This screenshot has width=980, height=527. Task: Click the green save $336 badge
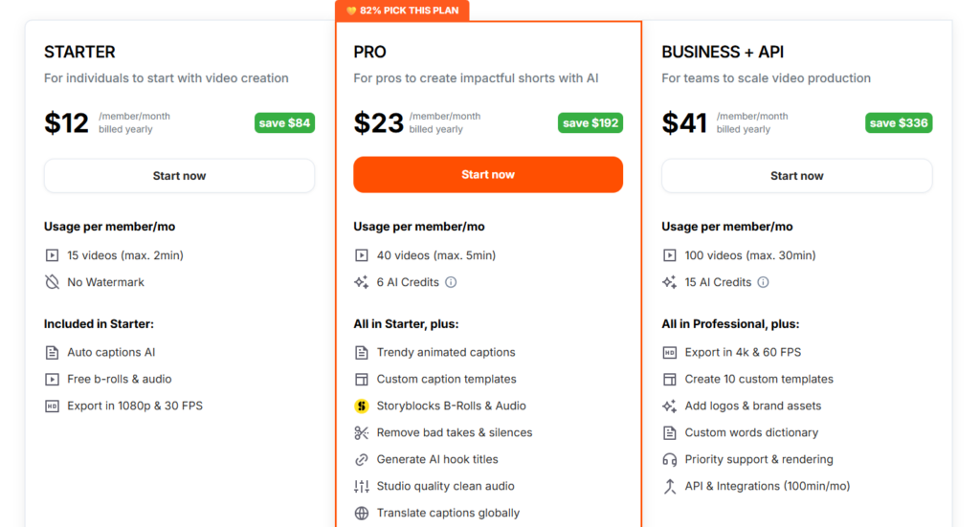point(899,122)
